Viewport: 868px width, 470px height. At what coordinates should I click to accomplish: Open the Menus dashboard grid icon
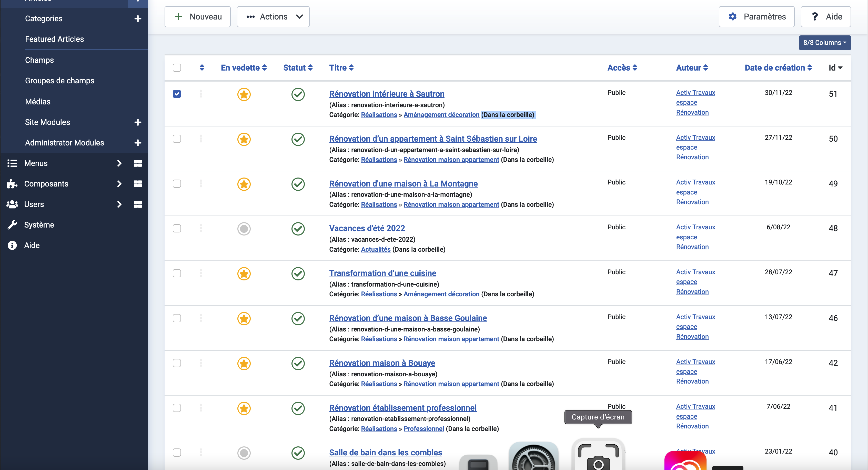tap(137, 163)
